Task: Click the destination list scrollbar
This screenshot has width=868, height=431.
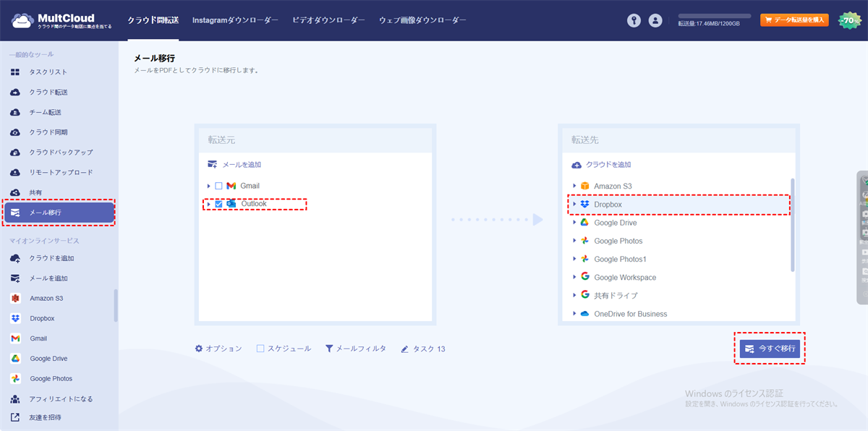Action: click(x=793, y=225)
